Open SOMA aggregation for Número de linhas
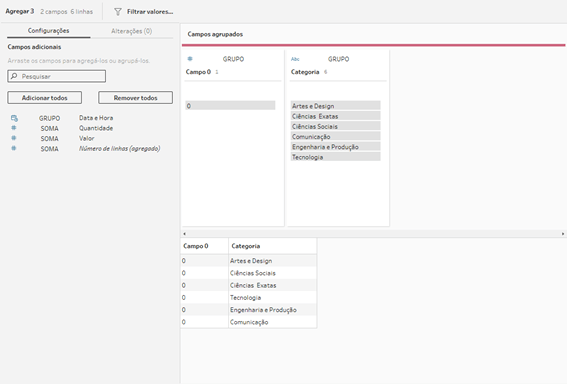 [50, 149]
